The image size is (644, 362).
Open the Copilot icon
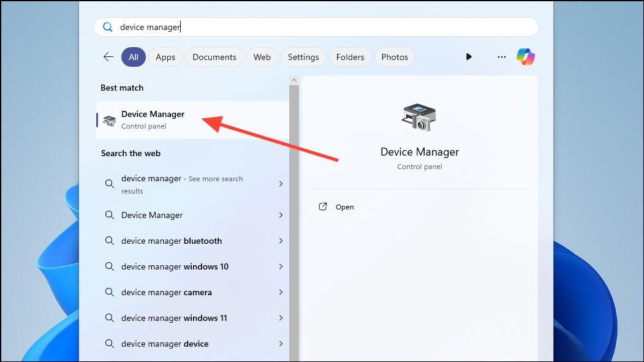point(526,56)
